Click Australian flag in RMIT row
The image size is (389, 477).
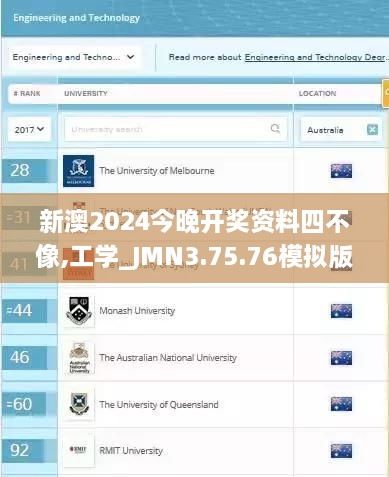point(341,451)
